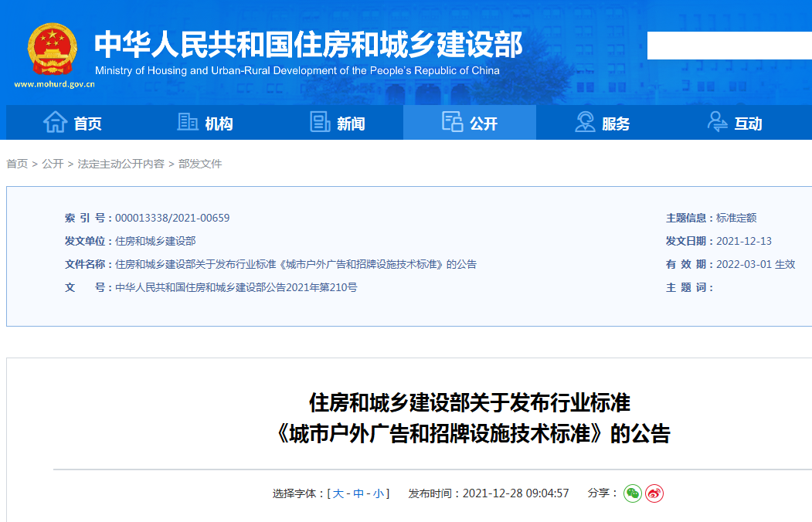Click headline line 《城市户外广告和招牌设施技术标准》的公告
The height and width of the screenshot is (522, 812).
coord(470,433)
